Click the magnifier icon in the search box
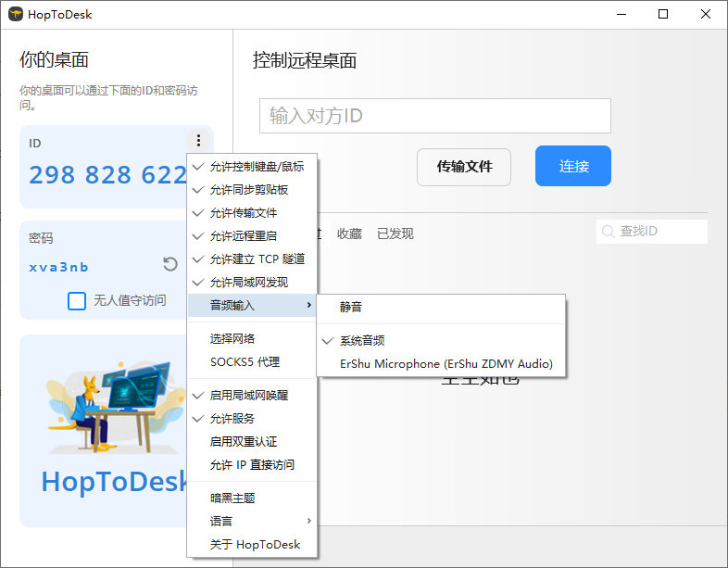Viewport: 728px width, 568px height. (608, 231)
